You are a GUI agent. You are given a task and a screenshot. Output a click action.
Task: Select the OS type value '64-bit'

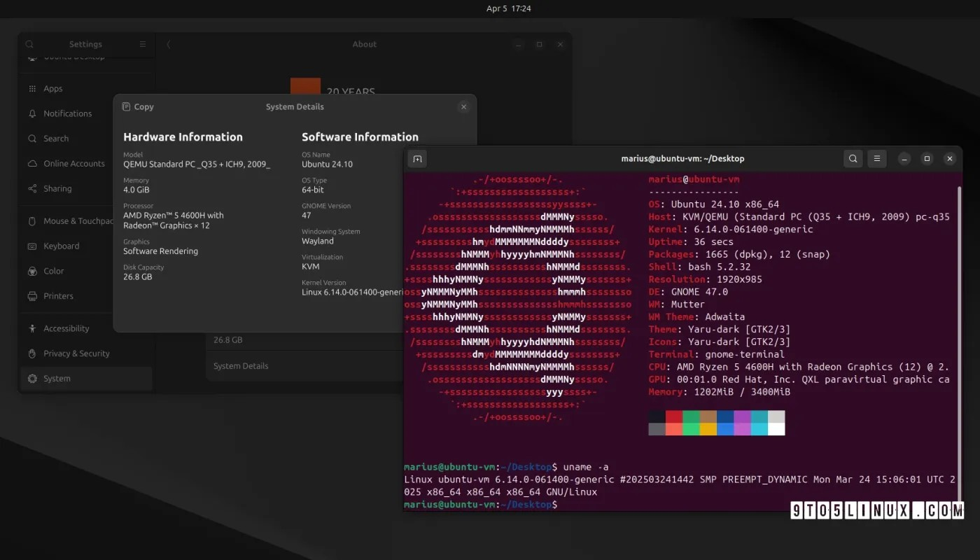(x=314, y=190)
